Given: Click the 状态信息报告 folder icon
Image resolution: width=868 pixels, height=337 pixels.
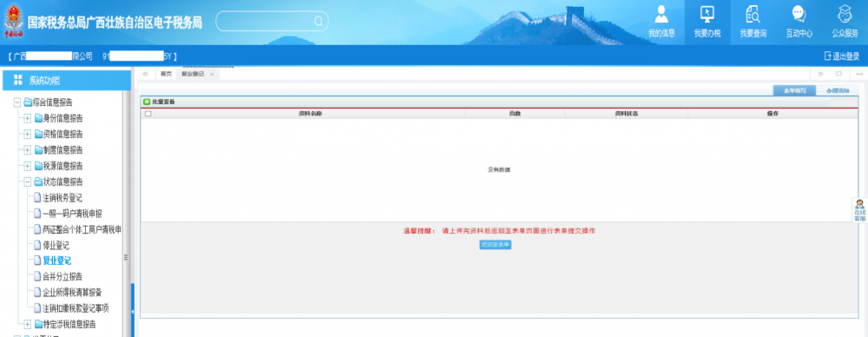Looking at the screenshot, I should (x=38, y=182).
